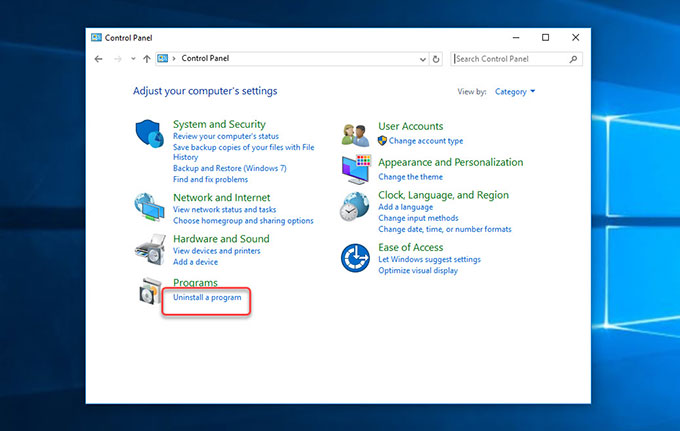Open Find and fix problems
This screenshot has height=431, width=680.
coord(210,180)
